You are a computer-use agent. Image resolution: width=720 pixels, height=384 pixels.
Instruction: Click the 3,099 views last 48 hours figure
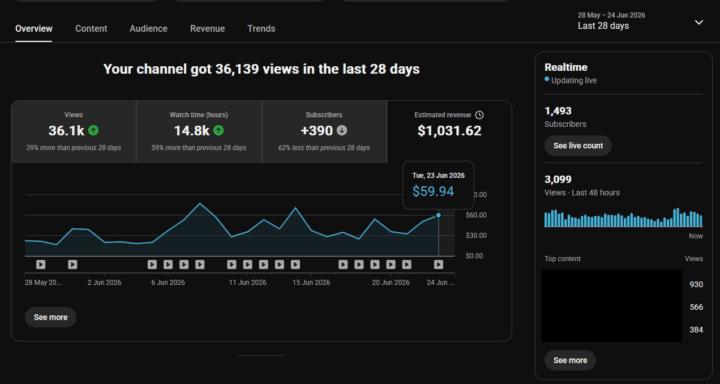[x=558, y=180]
